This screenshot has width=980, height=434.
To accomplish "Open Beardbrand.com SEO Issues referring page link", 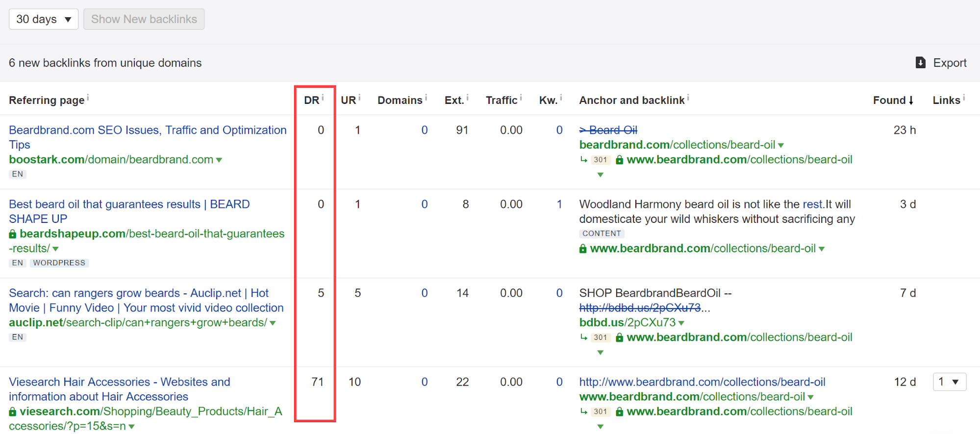I will click(148, 130).
